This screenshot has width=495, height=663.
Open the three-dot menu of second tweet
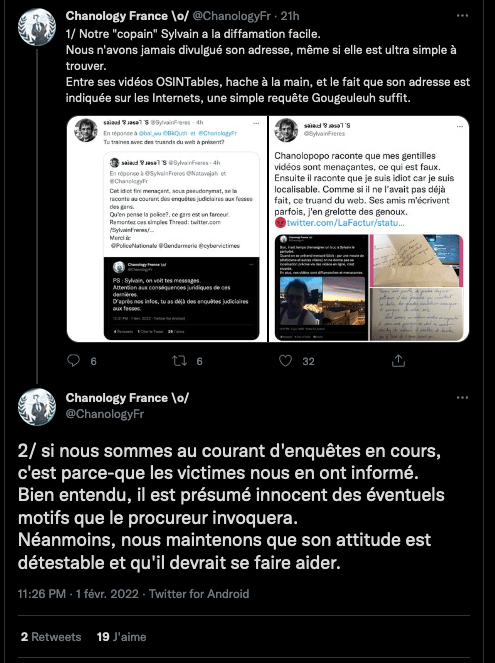[x=462, y=397]
